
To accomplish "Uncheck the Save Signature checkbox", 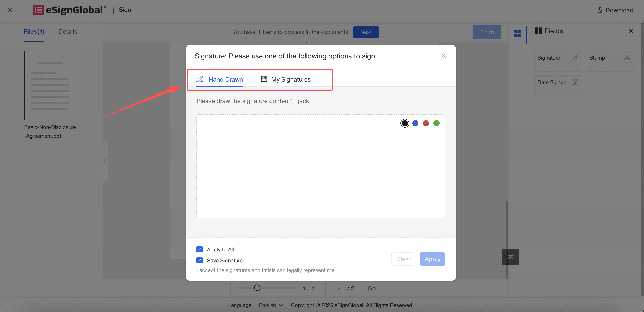I will [200, 260].
